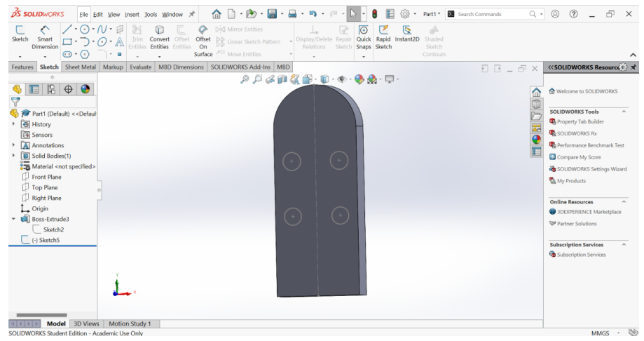644x341 pixels.
Task: Open the Quick Snaps tool
Action: point(364,37)
